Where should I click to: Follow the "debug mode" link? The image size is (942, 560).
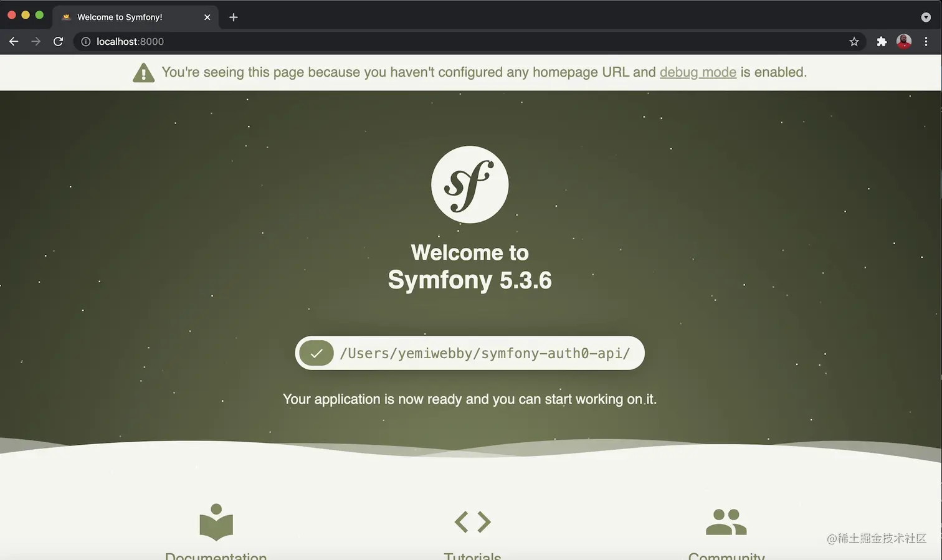point(698,72)
